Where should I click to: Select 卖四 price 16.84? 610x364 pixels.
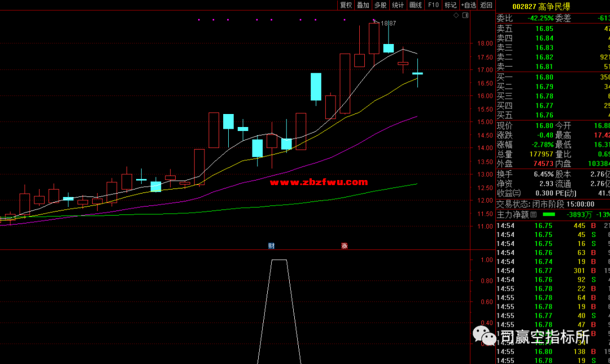tap(544, 38)
